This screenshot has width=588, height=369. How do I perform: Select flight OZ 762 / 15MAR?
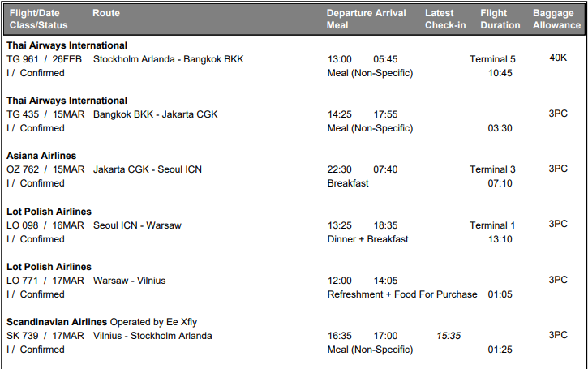[x=45, y=169]
